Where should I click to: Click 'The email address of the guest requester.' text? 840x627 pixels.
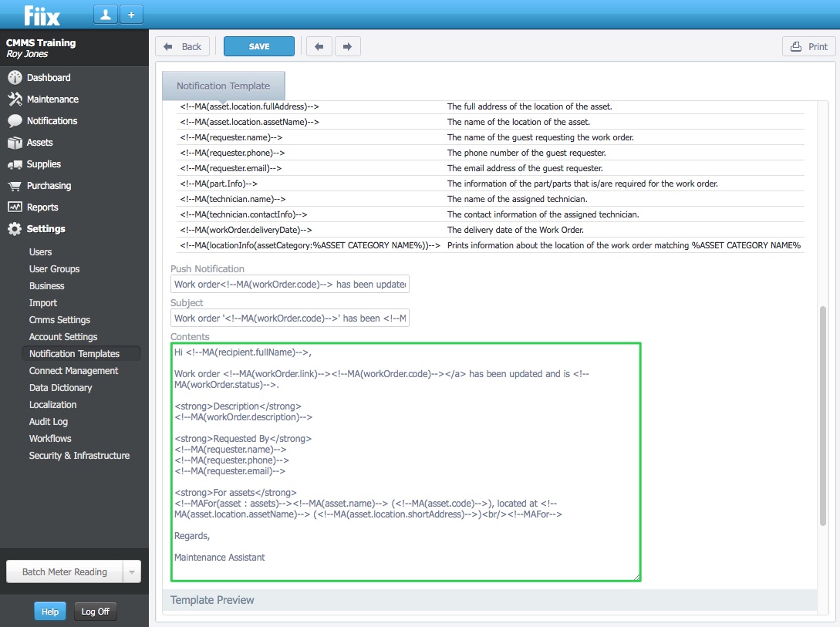coord(525,168)
